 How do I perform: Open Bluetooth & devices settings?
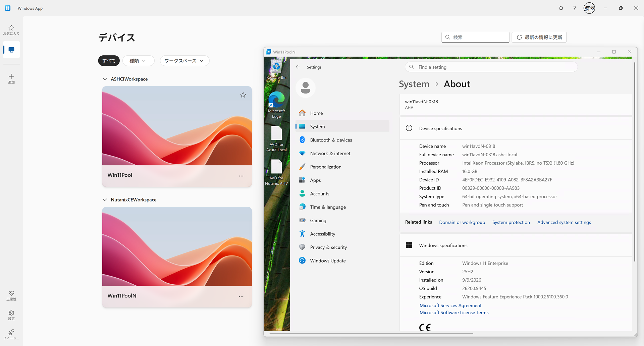coord(342,140)
